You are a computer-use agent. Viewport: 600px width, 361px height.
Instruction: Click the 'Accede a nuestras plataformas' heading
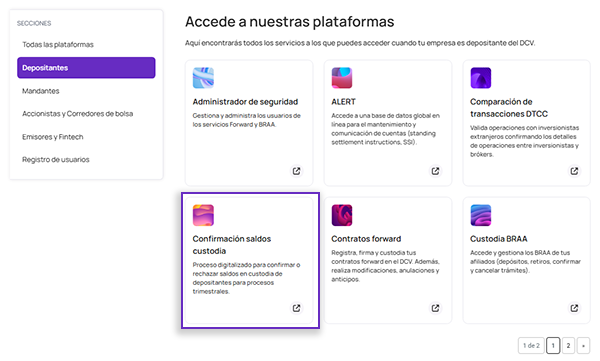[x=290, y=22]
